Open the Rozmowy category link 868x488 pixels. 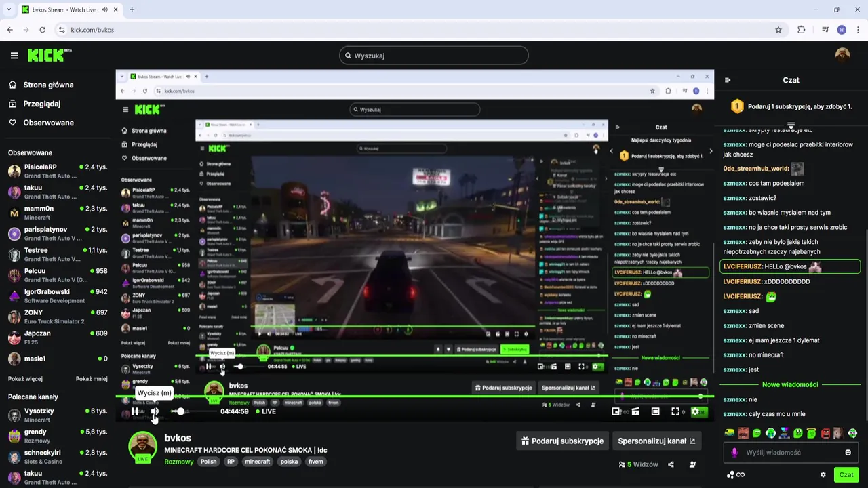point(178,462)
